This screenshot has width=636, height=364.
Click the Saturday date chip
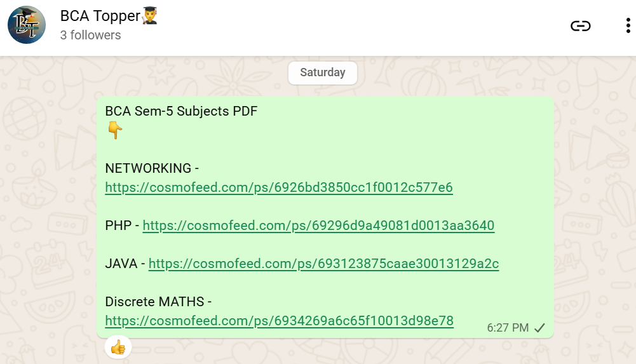coord(322,72)
